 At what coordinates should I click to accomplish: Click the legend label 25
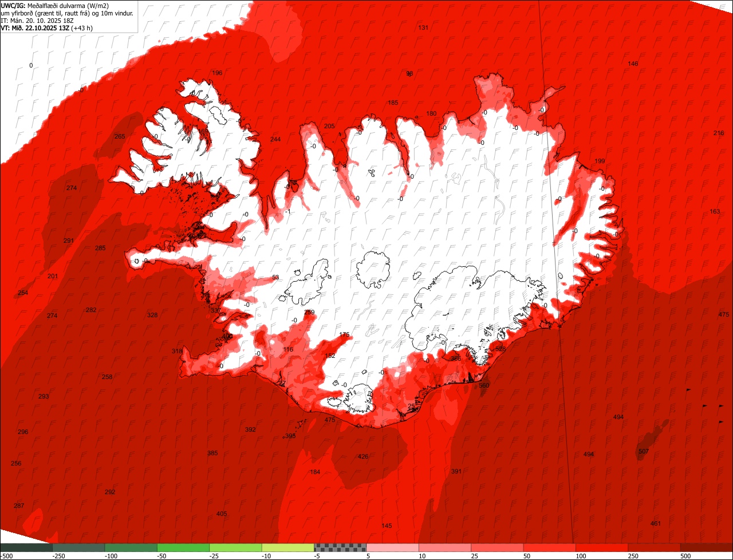coord(475,556)
